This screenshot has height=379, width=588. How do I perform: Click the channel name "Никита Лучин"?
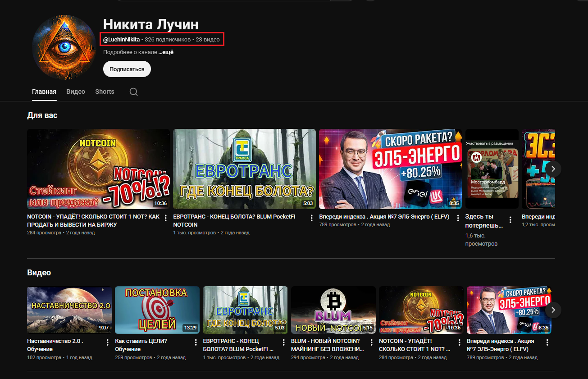point(151,24)
